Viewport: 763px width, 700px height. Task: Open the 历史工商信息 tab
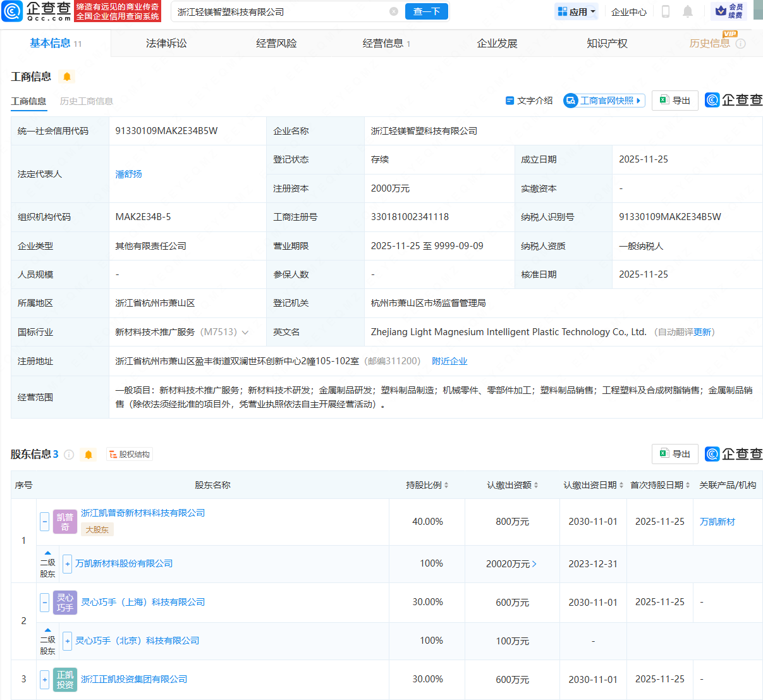[86, 100]
